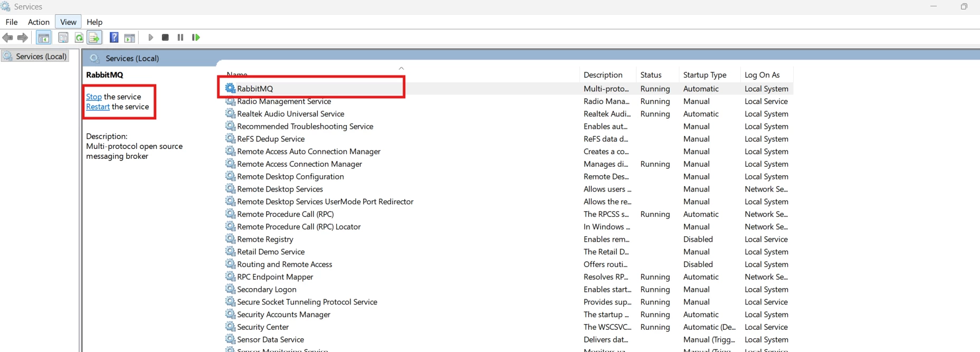Click Automatic (De... startup of Security Center
Viewport: 980px width, 352px height.
(709, 327)
